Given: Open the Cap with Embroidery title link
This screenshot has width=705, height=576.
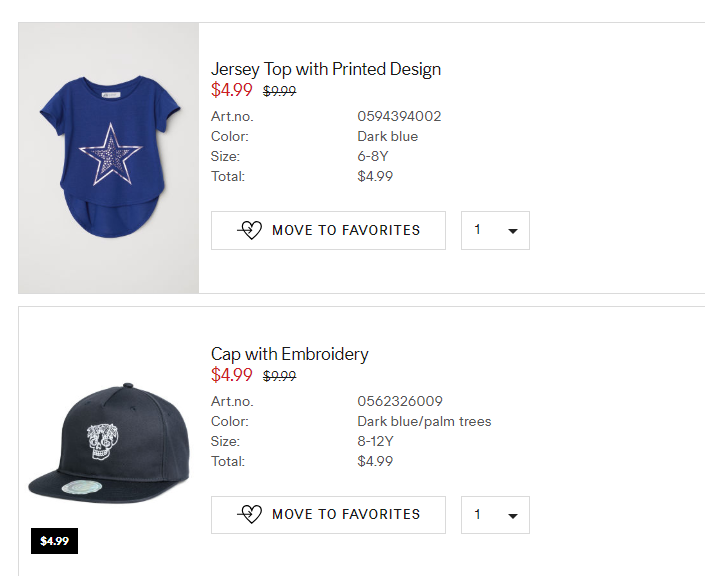Looking at the screenshot, I should click(x=289, y=354).
